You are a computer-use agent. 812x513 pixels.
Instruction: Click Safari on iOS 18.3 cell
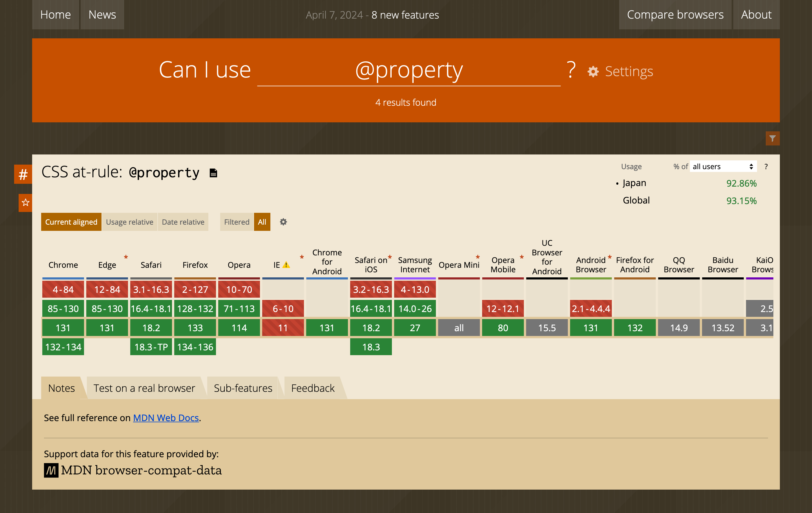[x=371, y=347]
